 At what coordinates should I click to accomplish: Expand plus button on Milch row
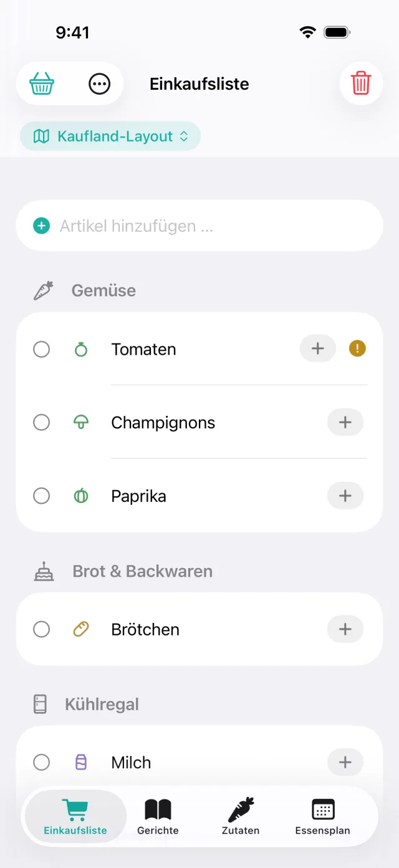pyautogui.click(x=345, y=762)
